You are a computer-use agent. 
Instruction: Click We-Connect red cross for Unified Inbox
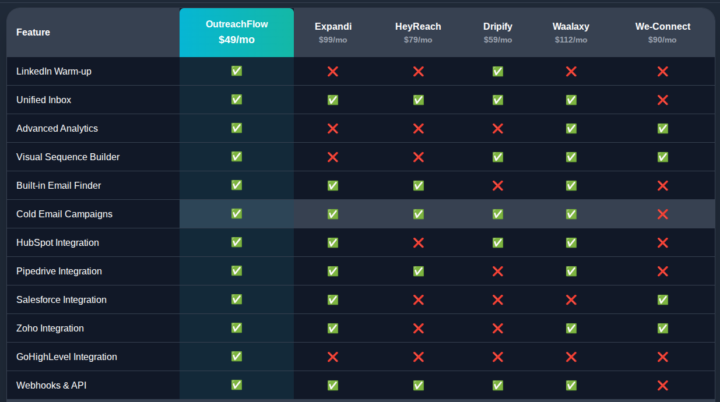click(663, 100)
